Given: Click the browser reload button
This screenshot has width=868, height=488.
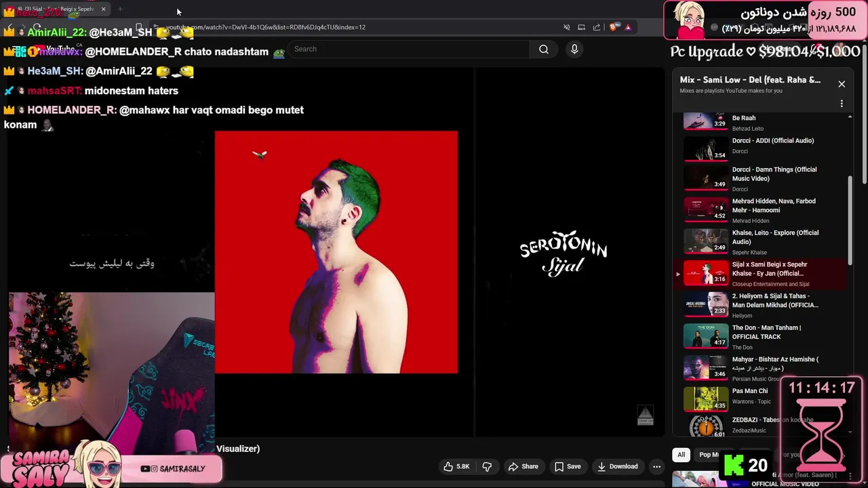Looking at the screenshot, I should pyautogui.click(x=37, y=28).
